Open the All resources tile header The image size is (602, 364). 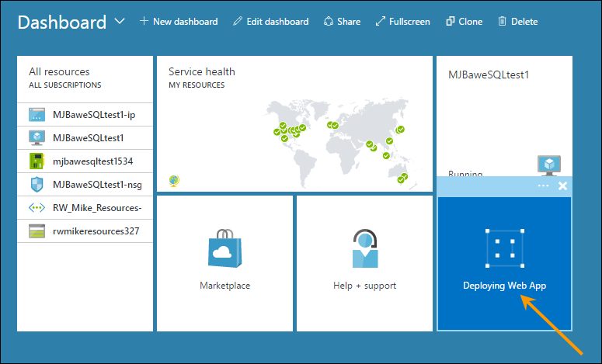click(x=59, y=71)
